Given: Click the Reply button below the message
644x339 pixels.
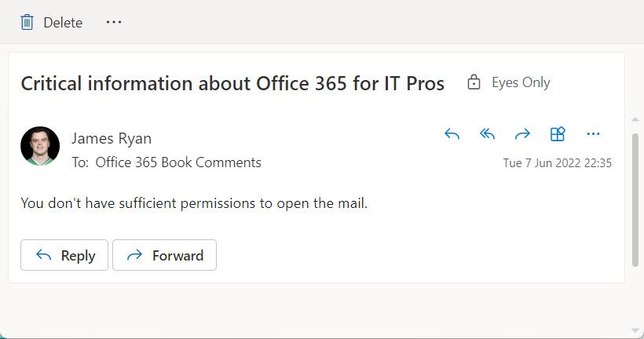Looking at the screenshot, I should click(64, 255).
